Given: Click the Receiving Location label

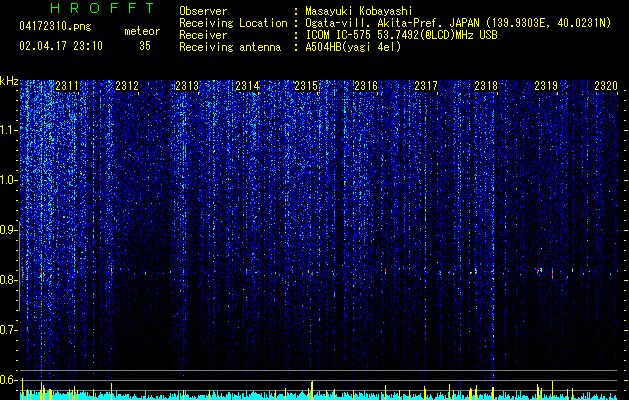Looking at the screenshot, I should [233, 23].
